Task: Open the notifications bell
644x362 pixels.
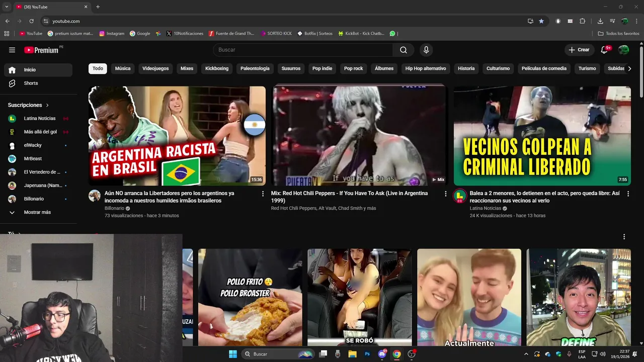Action: [x=605, y=50]
